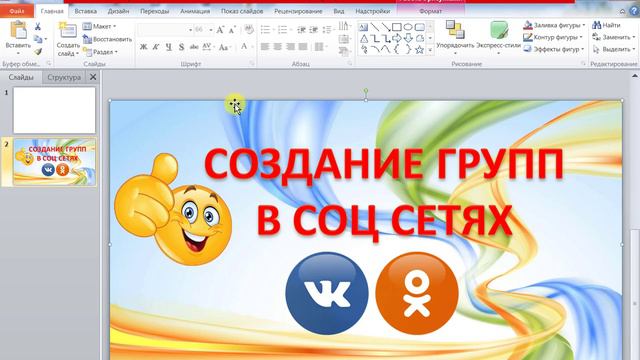Viewport: 640px width, 360px height.
Task: Switch to the Дизайн ribbon tab
Action: (x=118, y=11)
